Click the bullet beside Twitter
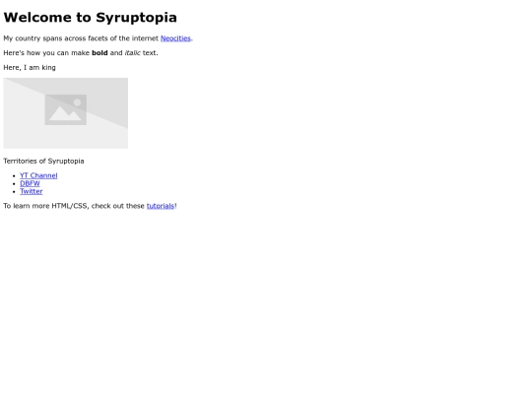Screen dimensions: 532x399 [14, 192]
